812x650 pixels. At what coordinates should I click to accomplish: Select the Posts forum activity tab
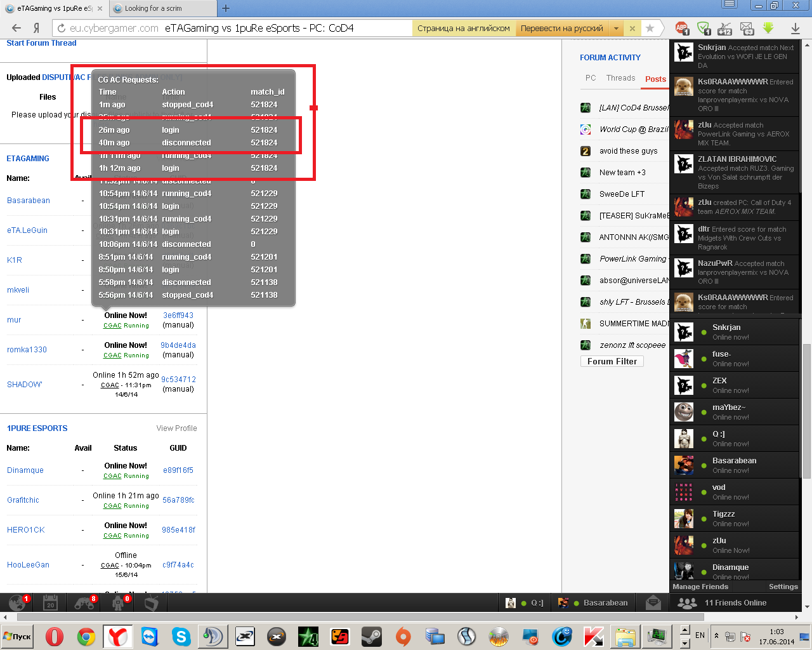[x=655, y=79]
